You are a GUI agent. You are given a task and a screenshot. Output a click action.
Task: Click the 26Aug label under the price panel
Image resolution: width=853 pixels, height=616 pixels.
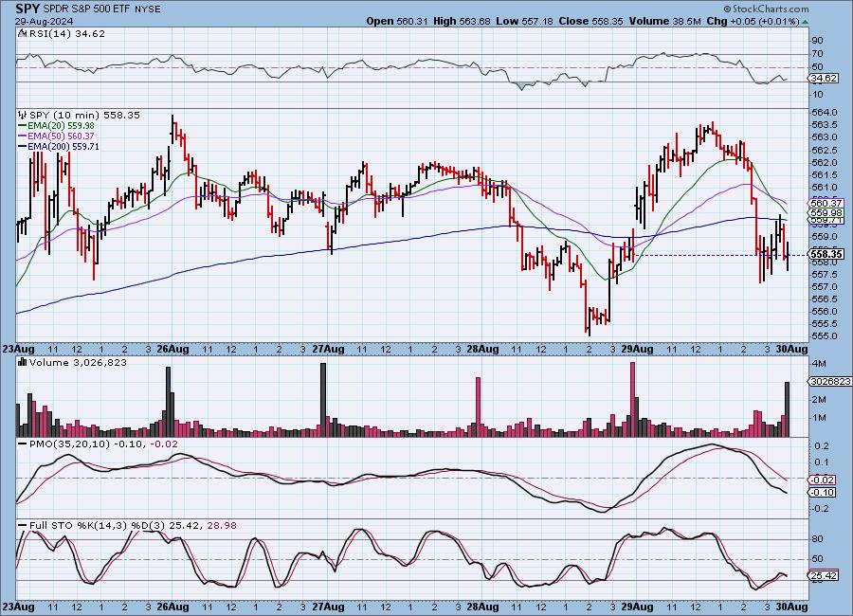[172, 349]
